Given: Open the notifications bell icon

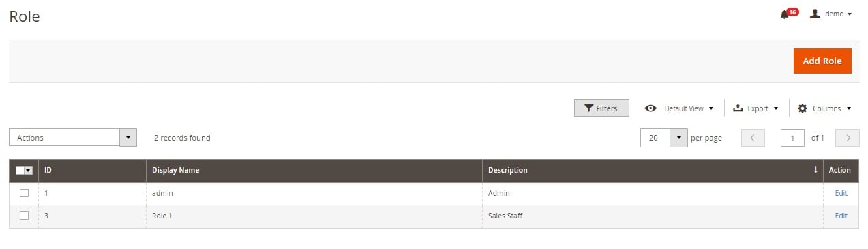Looking at the screenshot, I should [785, 14].
